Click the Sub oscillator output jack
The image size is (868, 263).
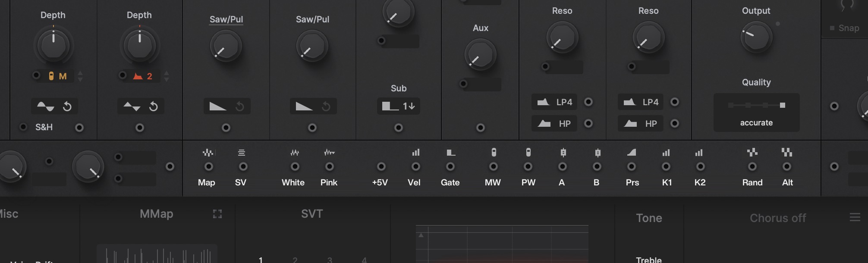click(x=399, y=128)
